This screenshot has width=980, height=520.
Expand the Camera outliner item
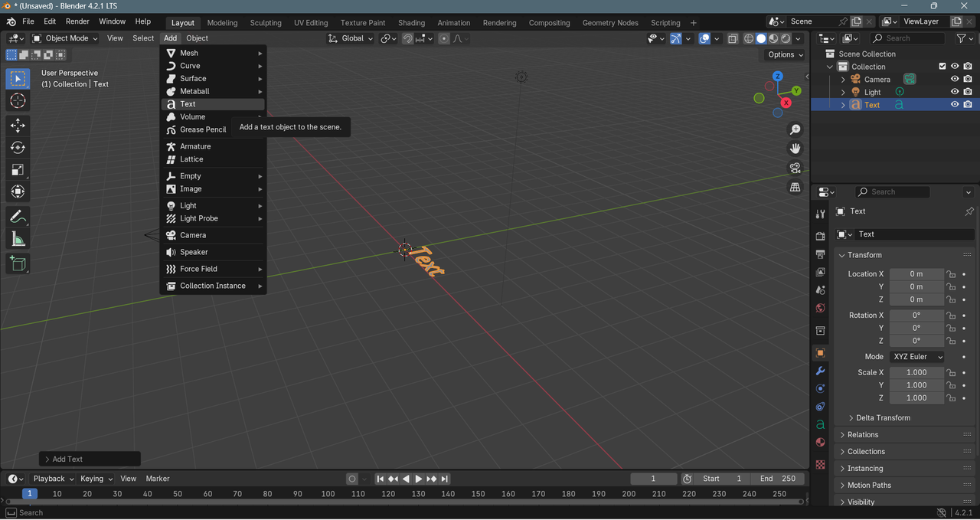point(843,80)
